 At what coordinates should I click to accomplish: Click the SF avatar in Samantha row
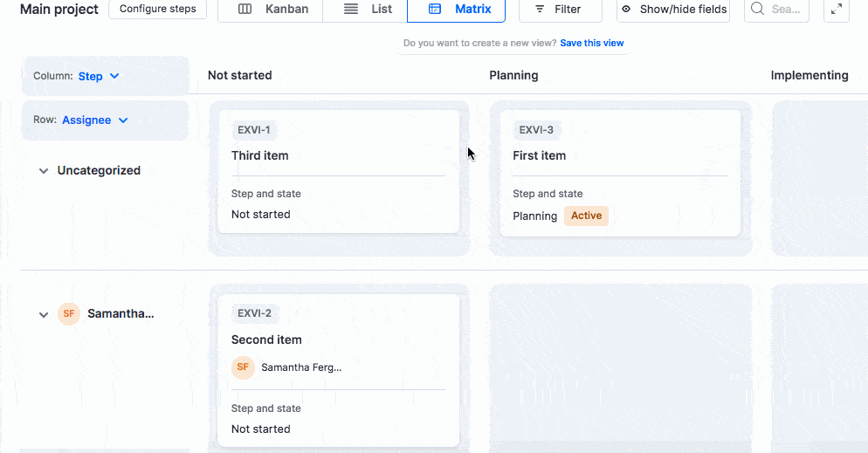[69, 314]
